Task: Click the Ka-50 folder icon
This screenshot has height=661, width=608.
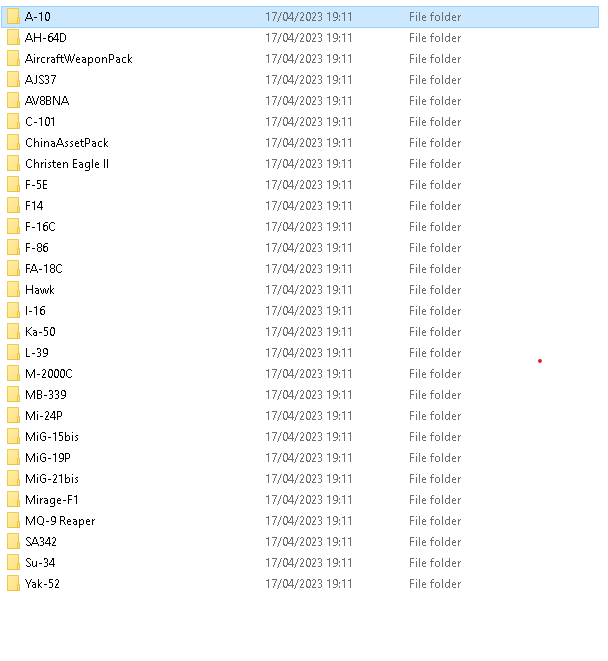Action: pos(13,331)
